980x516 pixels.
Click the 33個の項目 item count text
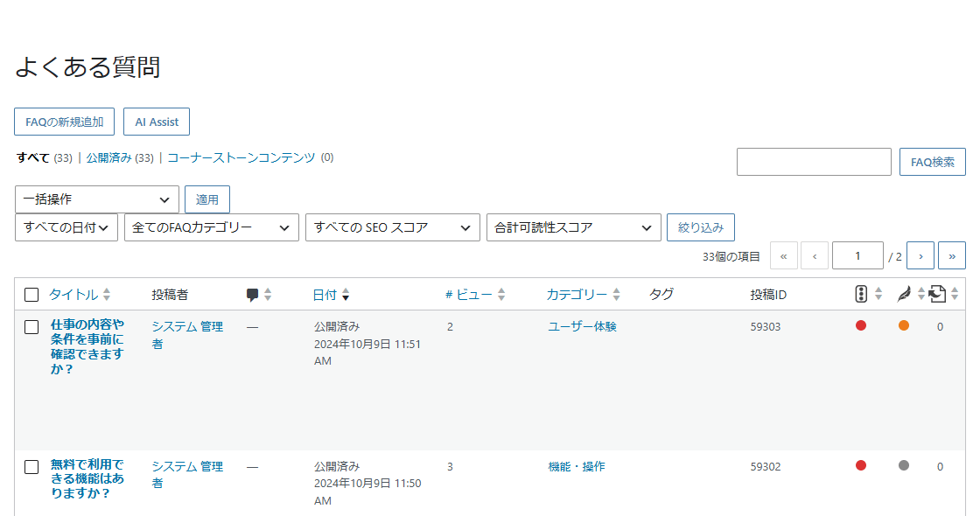pyautogui.click(x=731, y=257)
